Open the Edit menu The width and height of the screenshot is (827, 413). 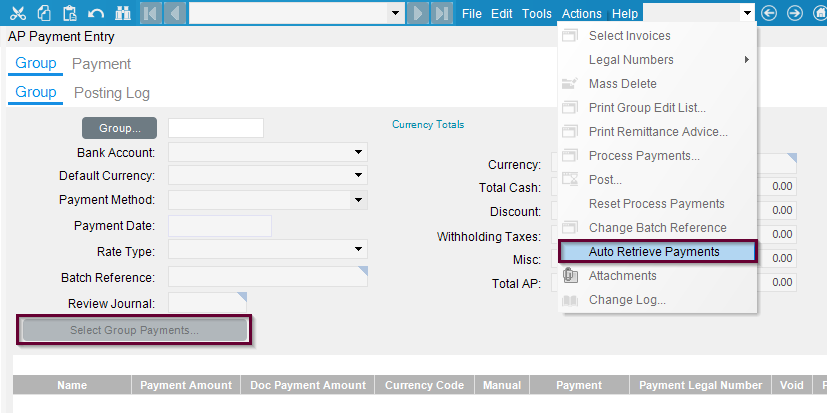point(502,14)
